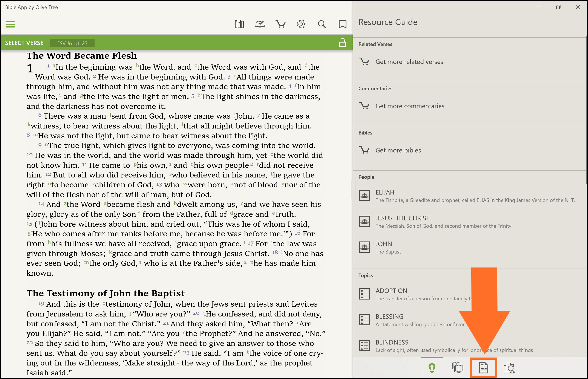Screen dimensions: 588x379
Task: Click Get more commentaries
Action: click(410, 106)
